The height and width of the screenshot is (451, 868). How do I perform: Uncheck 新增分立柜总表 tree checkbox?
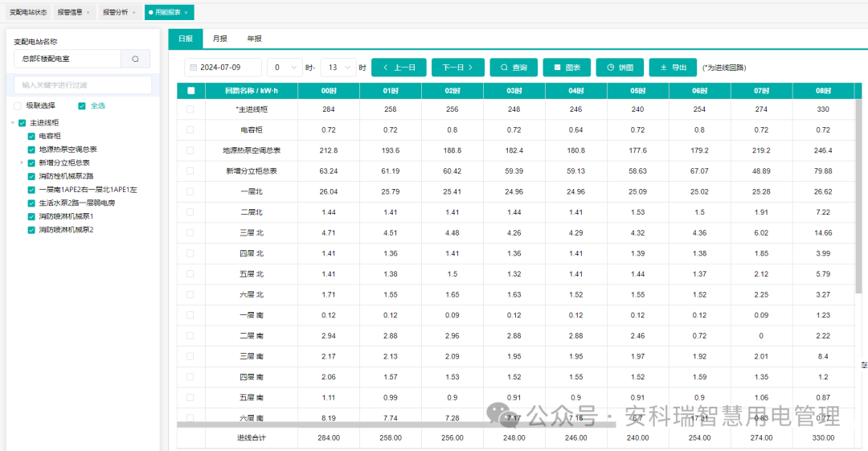click(31, 163)
